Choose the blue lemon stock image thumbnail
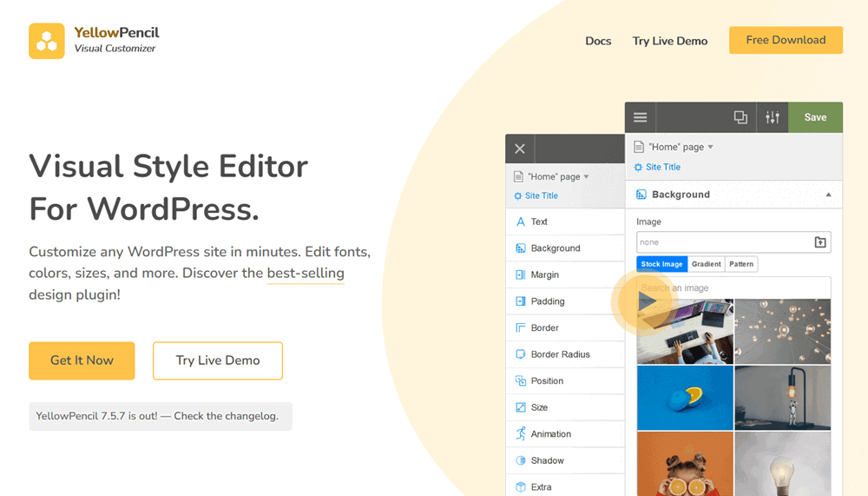 tap(685, 397)
